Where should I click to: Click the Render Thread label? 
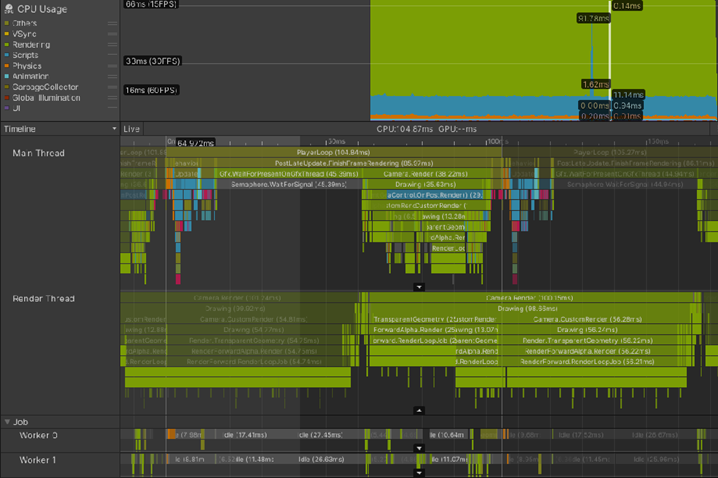point(44,299)
